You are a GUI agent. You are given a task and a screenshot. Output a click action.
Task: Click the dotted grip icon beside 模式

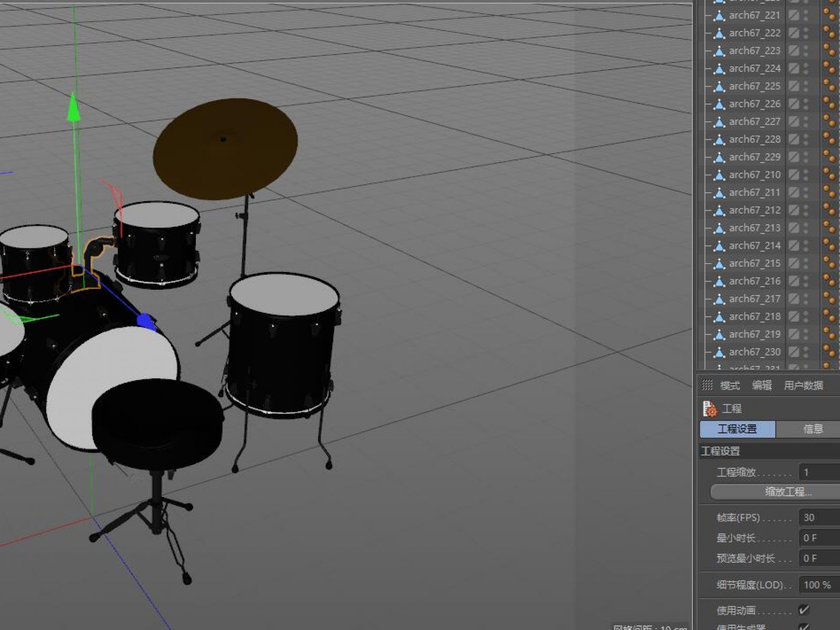point(707,385)
